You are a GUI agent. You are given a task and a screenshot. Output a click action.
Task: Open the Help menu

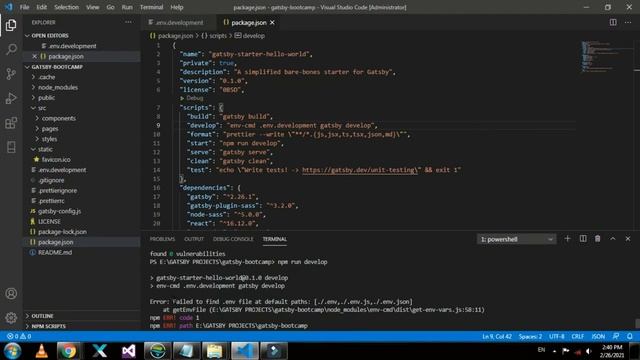177,7
